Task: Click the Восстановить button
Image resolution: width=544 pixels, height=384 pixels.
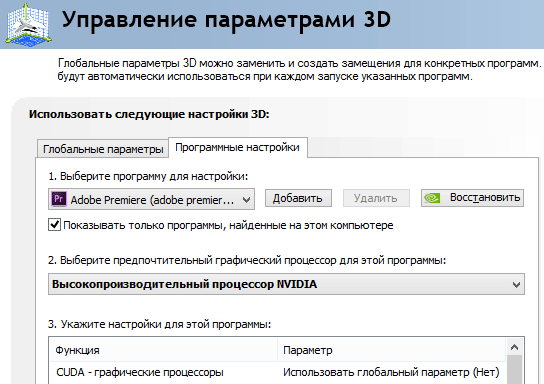Action: [473, 198]
